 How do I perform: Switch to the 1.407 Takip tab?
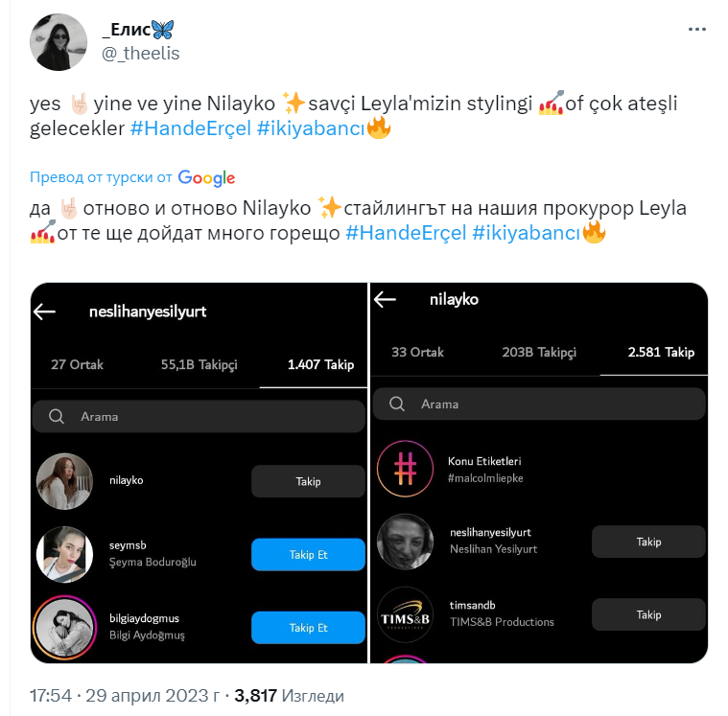(320, 364)
